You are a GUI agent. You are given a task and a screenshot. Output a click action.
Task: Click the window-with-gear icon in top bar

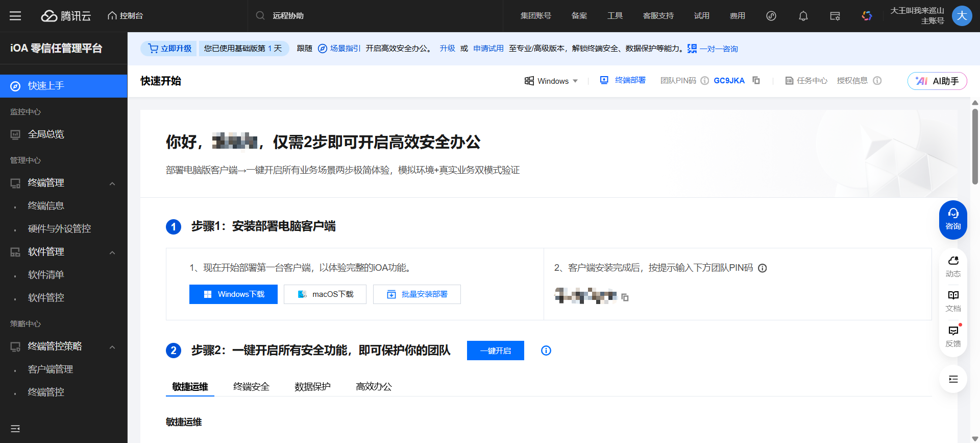pos(835,16)
